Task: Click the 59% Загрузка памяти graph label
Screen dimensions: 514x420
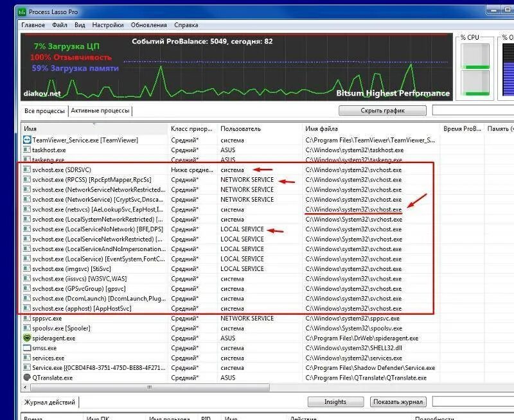Action: (x=75, y=68)
